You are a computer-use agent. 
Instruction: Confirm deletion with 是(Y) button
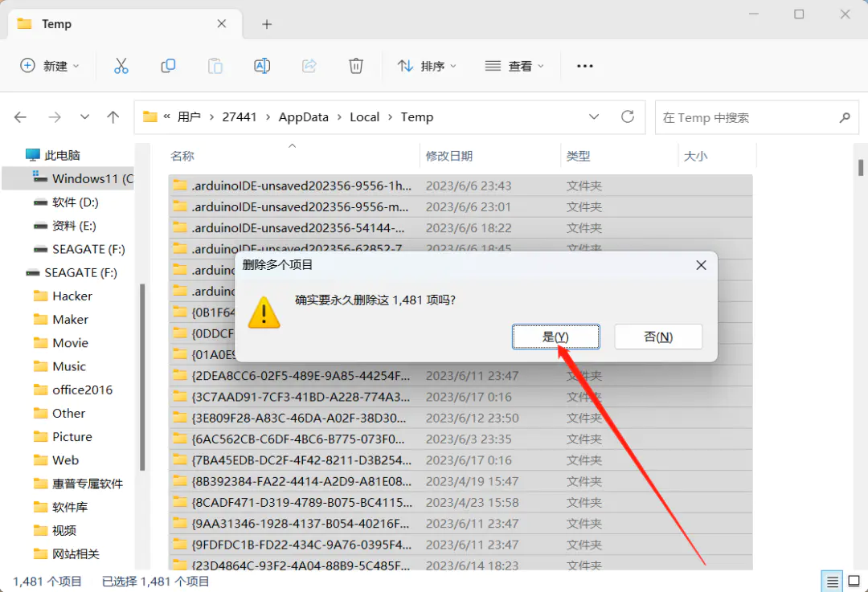click(x=555, y=337)
